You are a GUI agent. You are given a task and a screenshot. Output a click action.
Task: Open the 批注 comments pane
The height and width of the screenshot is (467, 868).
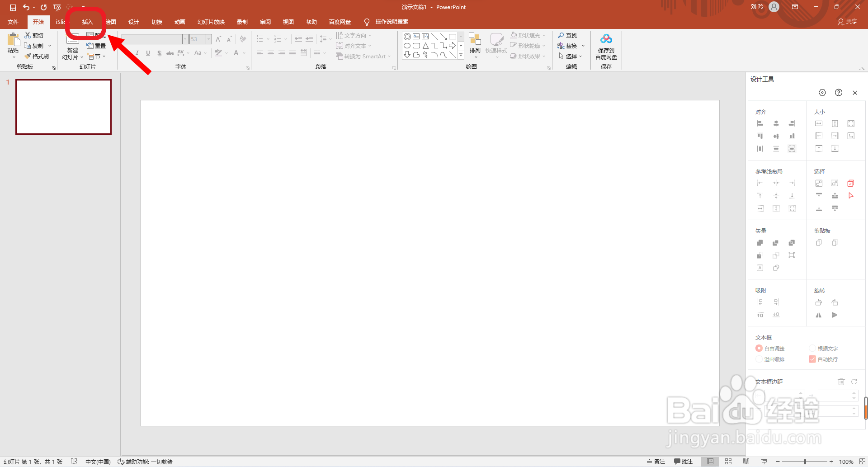(683, 462)
